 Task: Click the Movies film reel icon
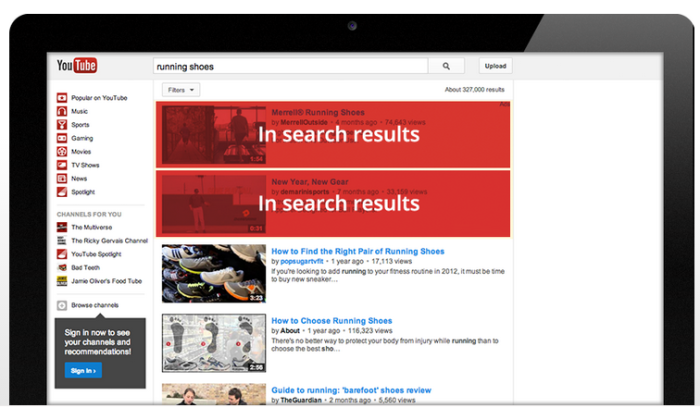62,151
